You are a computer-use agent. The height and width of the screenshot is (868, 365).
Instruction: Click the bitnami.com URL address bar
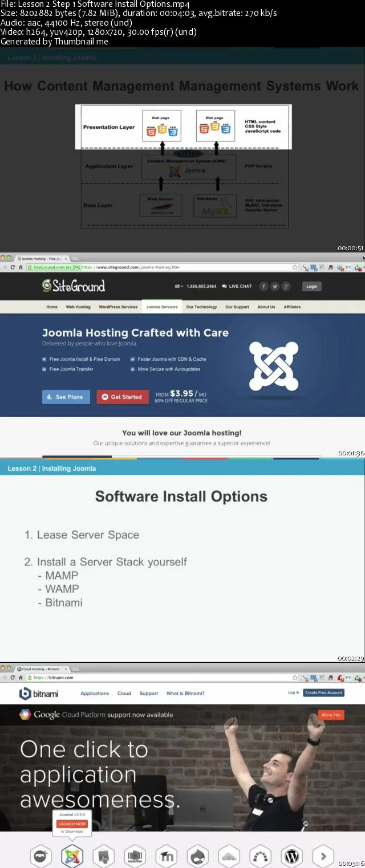pyautogui.click(x=162, y=678)
